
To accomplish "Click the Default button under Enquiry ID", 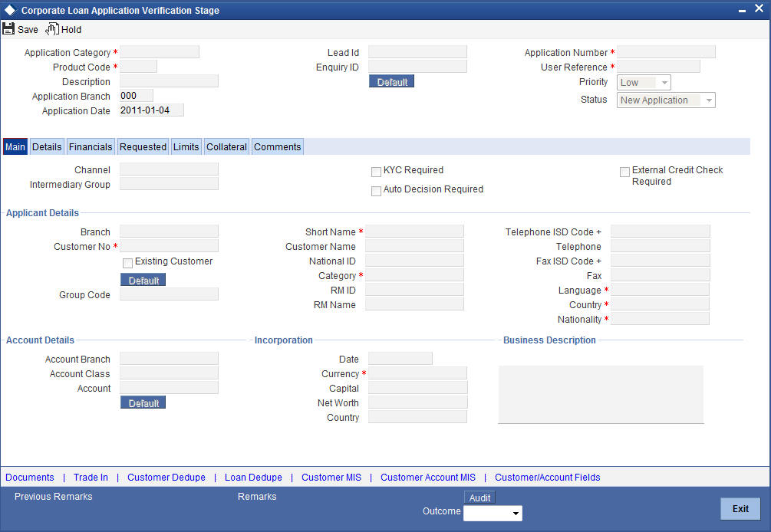I will [391, 80].
